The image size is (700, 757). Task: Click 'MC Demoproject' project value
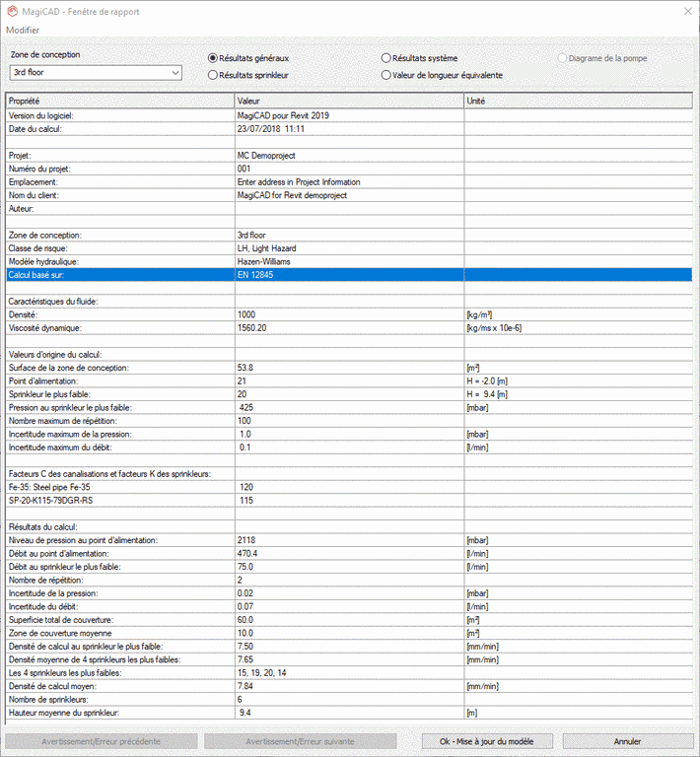click(266, 156)
